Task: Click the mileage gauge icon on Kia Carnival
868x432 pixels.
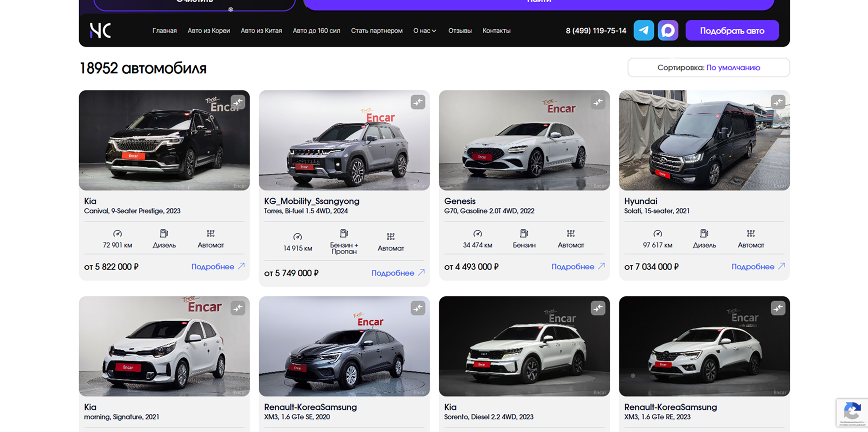Action: (x=118, y=234)
